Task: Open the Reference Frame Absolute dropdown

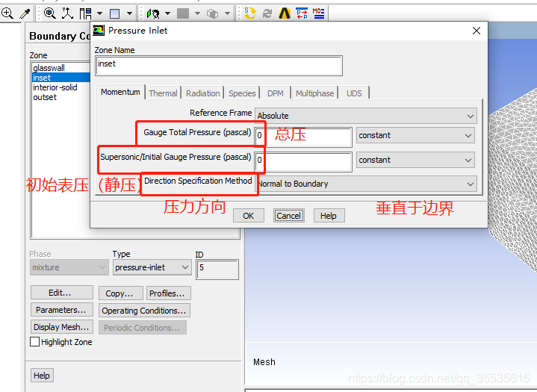Action: (x=366, y=116)
